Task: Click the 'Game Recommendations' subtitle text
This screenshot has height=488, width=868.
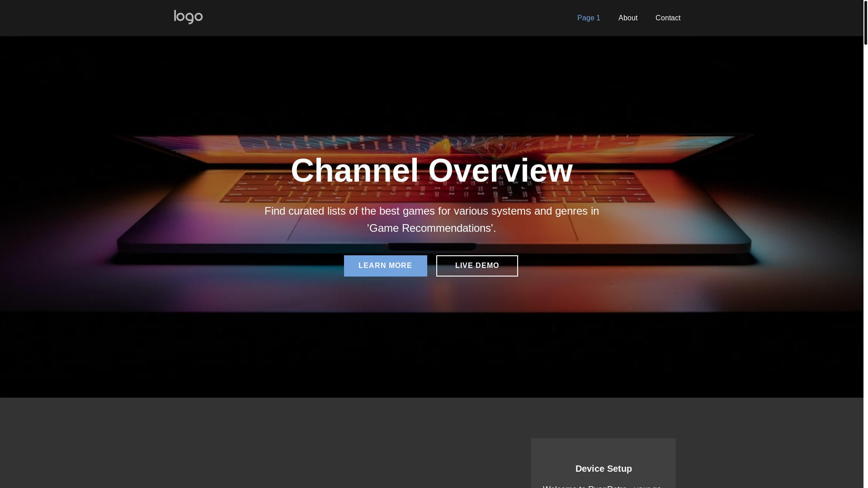Action: [432, 220]
